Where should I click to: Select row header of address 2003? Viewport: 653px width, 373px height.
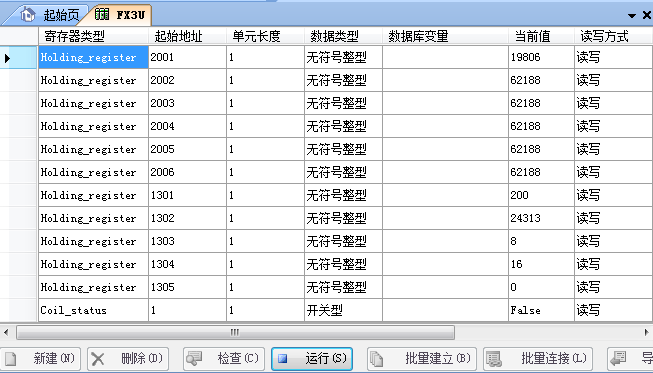point(19,103)
